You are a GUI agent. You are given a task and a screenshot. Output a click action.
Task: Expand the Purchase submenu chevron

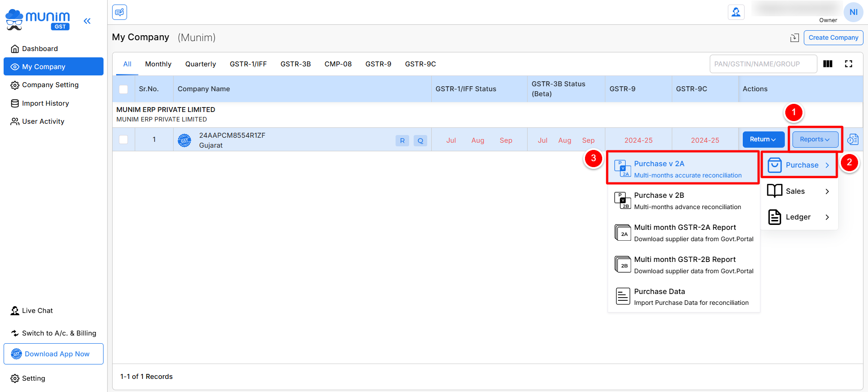827,165
